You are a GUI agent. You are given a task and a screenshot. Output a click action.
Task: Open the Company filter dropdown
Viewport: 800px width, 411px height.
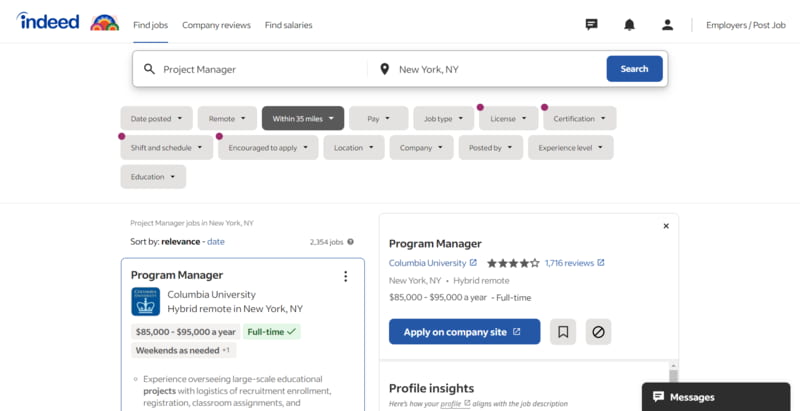[x=421, y=148]
